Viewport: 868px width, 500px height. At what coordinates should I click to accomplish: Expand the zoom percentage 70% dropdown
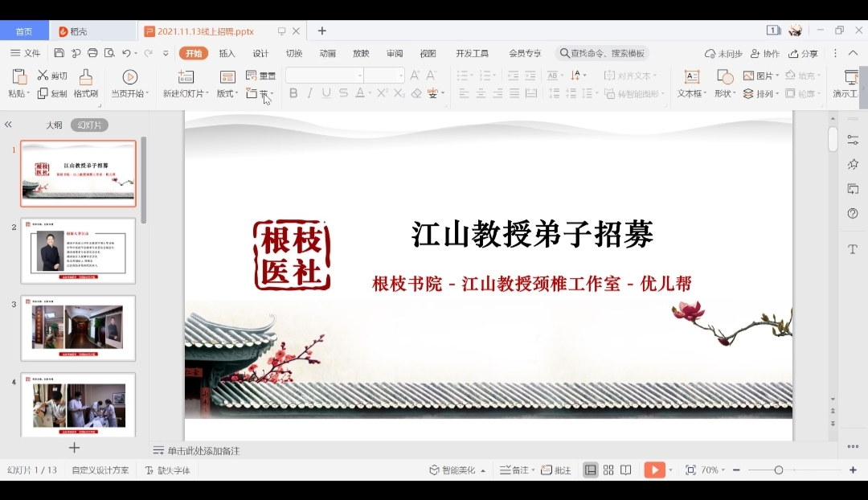click(723, 470)
